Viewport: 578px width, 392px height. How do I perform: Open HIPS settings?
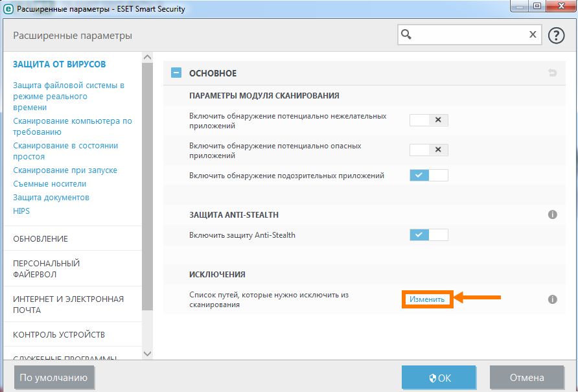(21, 211)
